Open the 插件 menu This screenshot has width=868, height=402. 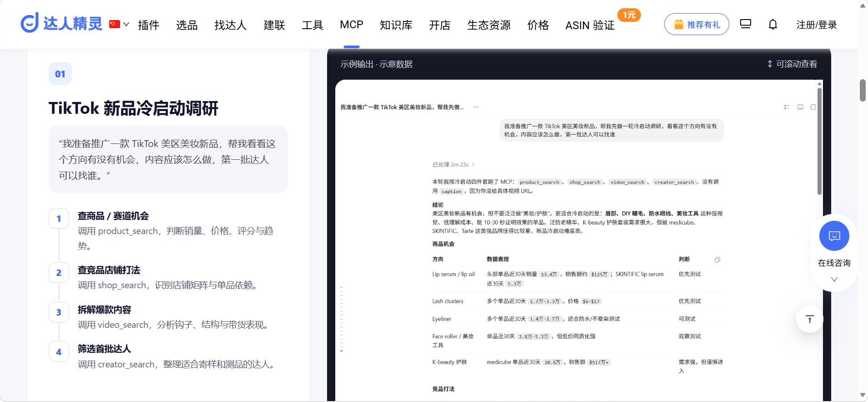coord(149,25)
